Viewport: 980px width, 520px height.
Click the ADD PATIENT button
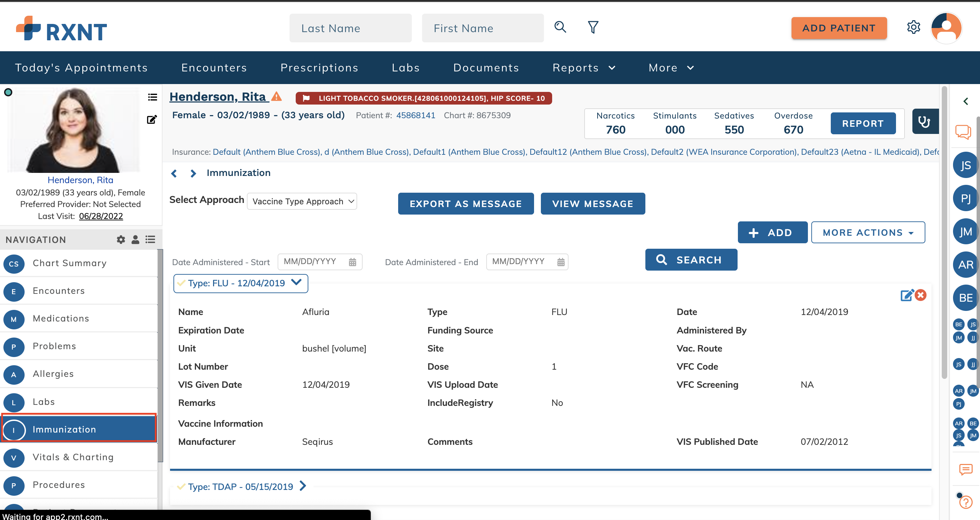point(839,28)
